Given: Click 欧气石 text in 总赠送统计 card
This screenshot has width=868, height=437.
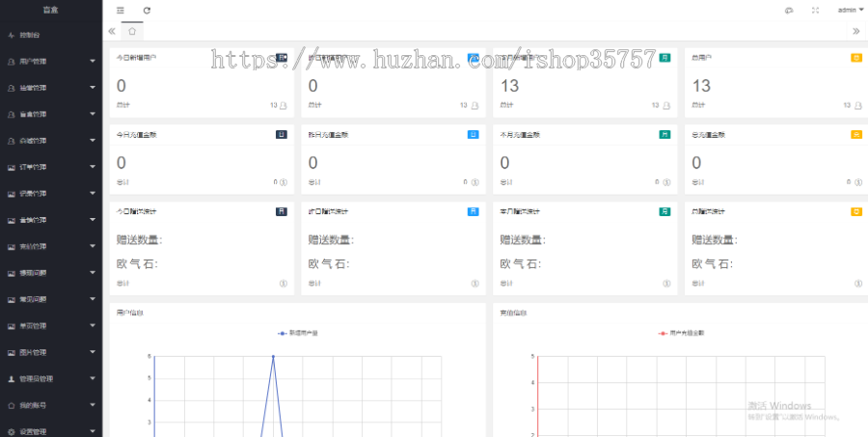Looking at the screenshot, I should point(713,264).
